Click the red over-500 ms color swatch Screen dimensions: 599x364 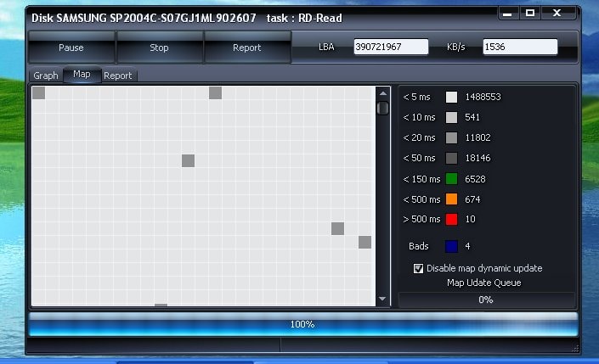click(x=451, y=220)
